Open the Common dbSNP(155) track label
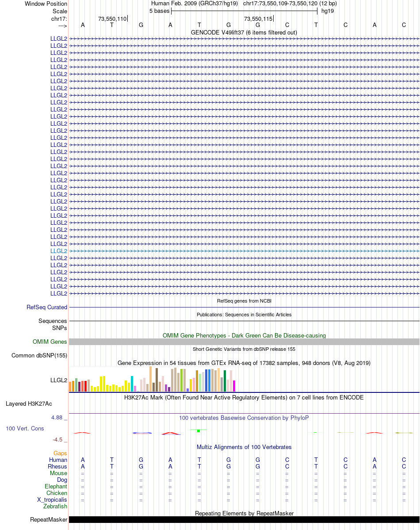This screenshot has width=420, height=530. pyautogui.click(x=39, y=356)
